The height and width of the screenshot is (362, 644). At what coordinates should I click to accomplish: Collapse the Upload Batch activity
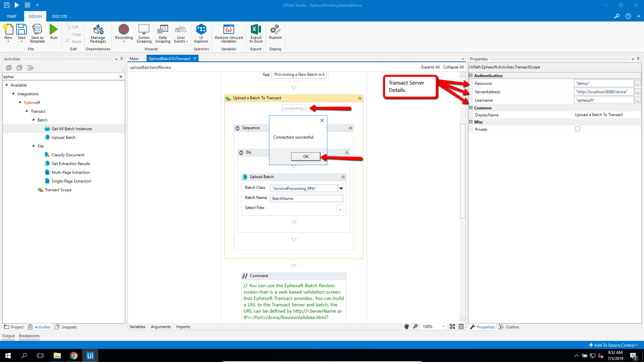point(343,177)
